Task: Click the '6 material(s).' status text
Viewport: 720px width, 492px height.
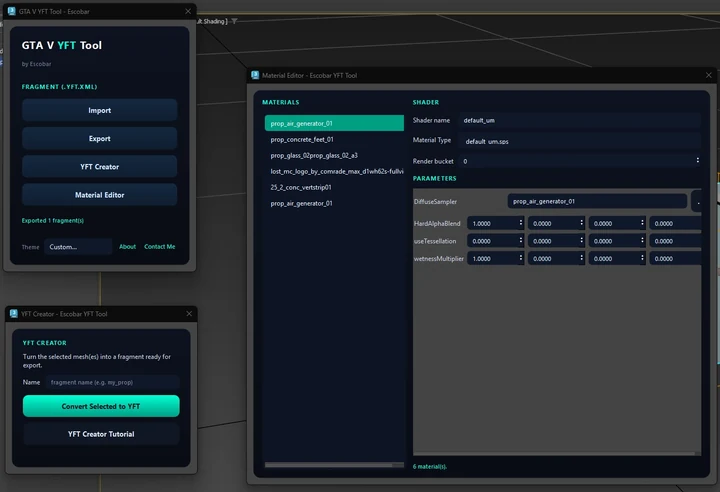Action: [x=430, y=466]
